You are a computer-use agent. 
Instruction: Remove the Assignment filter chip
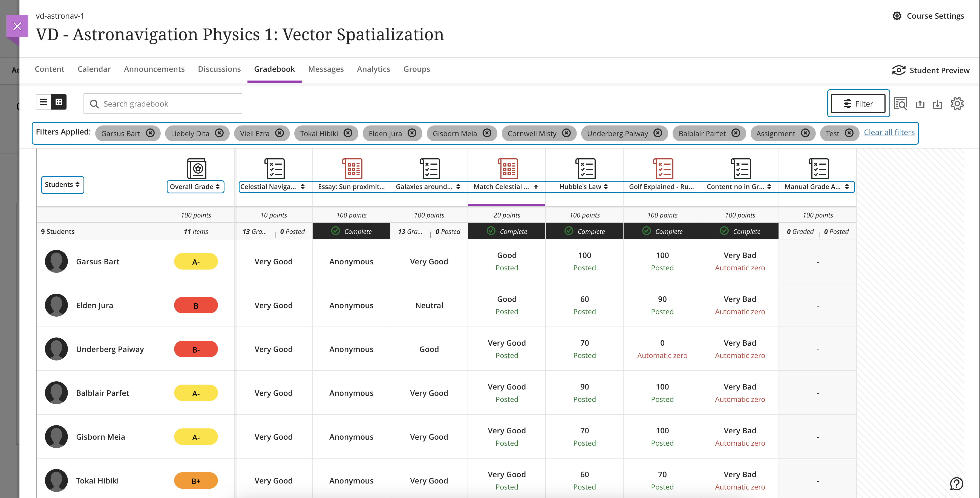coord(805,133)
